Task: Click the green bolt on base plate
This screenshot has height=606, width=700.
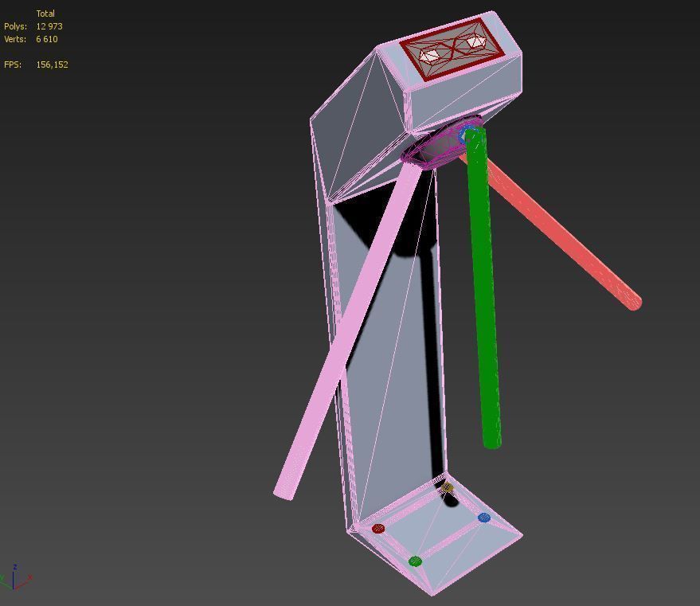Action: (x=415, y=561)
